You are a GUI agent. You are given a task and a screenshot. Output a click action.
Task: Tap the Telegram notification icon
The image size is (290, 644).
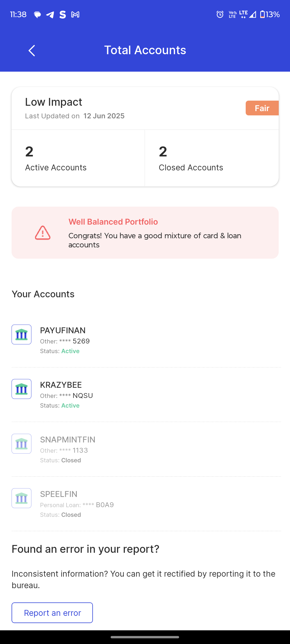pos(50,15)
